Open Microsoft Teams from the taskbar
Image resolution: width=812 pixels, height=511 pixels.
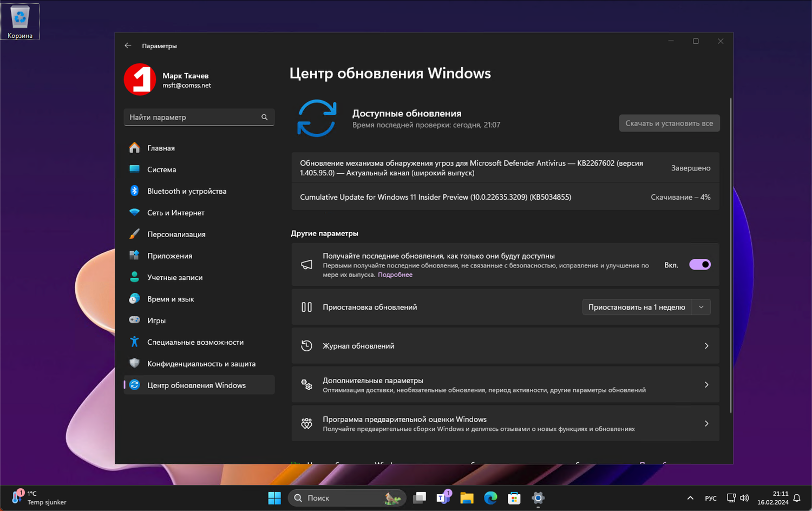(x=443, y=497)
